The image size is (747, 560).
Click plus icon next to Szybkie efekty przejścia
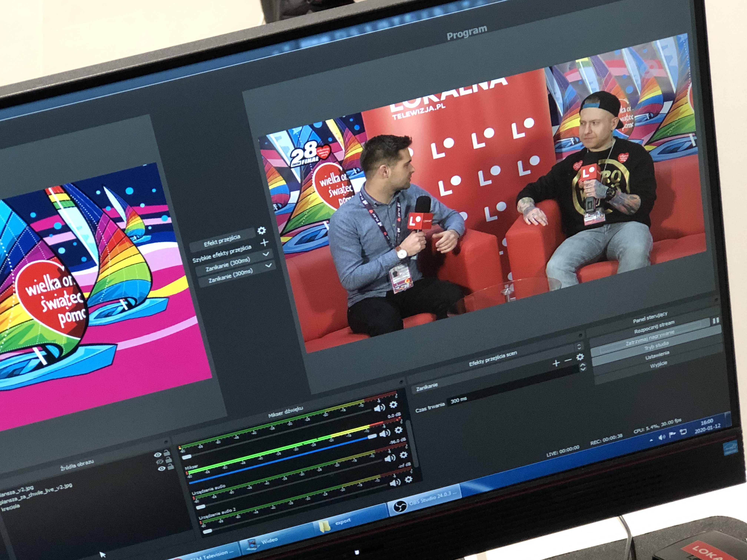264,243
